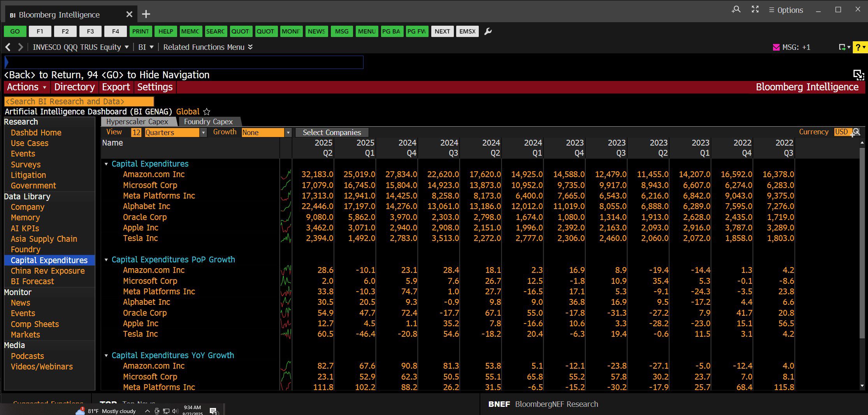Collapse the Capital Expenditures group
Image resolution: width=868 pixels, height=415 pixels.
[106, 164]
